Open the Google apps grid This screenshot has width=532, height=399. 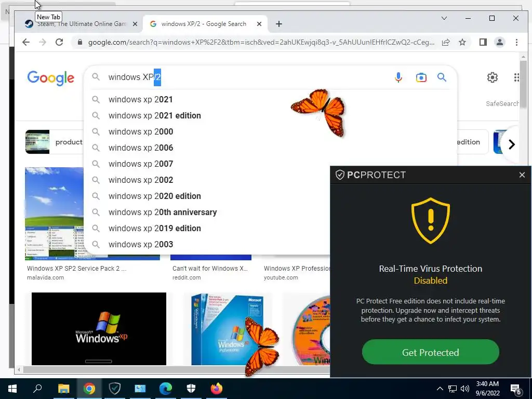pyautogui.click(x=516, y=77)
